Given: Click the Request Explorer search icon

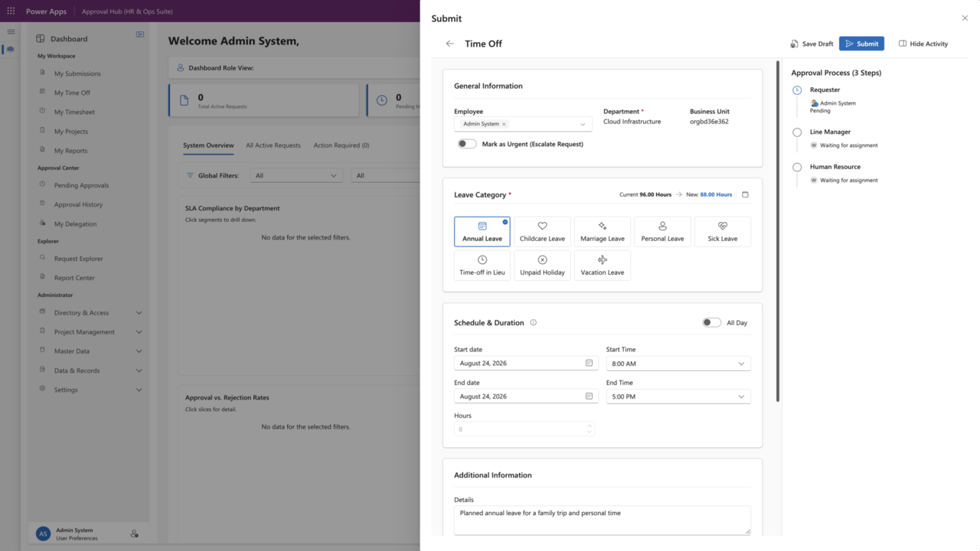Looking at the screenshot, I should pos(43,258).
